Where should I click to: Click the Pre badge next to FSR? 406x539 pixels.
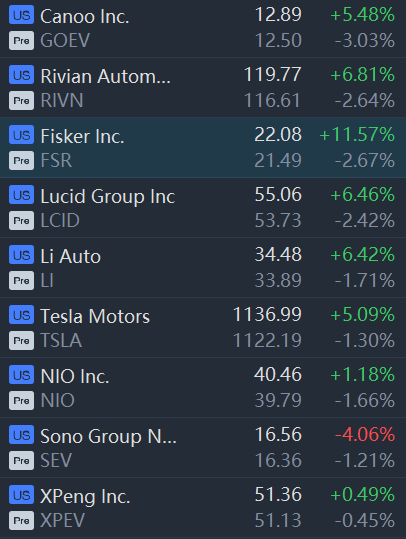click(x=21, y=161)
